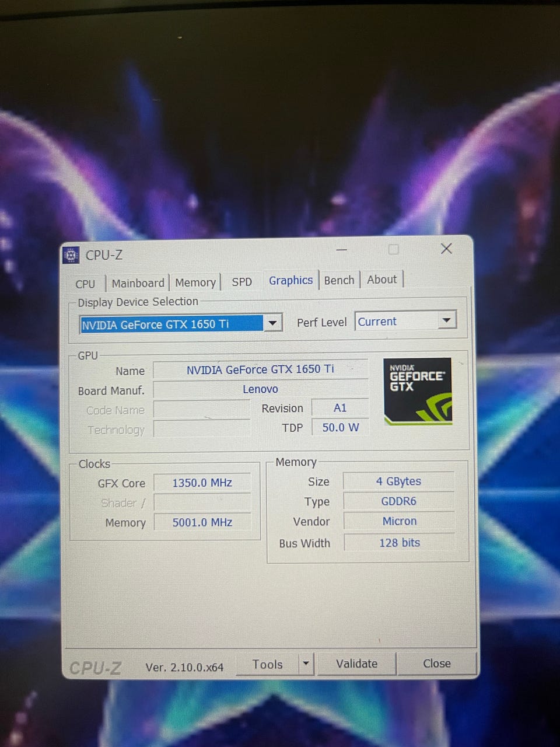This screenshot has height=747, width=560.
Task: Click the Validate button
Action: [x=356, y=664]
